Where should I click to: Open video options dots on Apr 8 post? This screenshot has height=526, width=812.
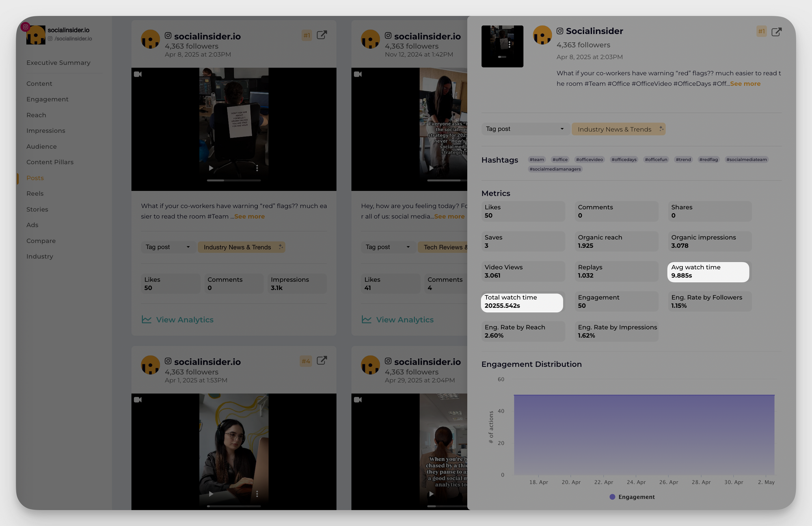257,168
